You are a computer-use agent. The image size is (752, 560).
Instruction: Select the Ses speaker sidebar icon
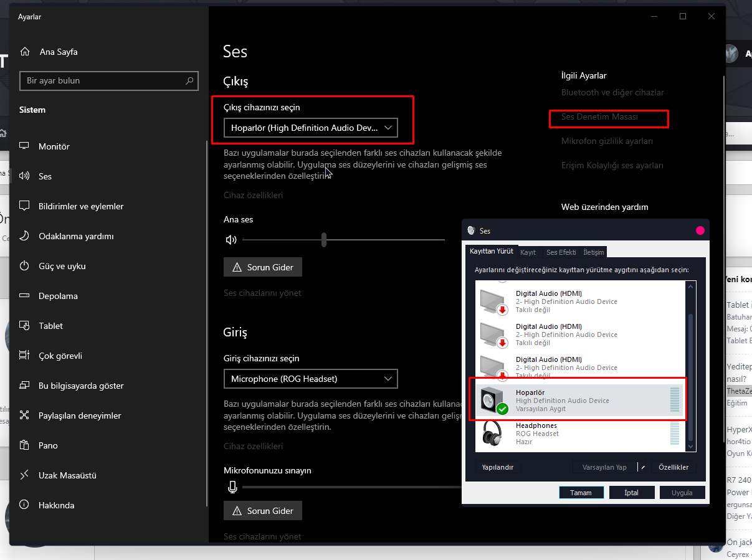(x=25, y=176)
